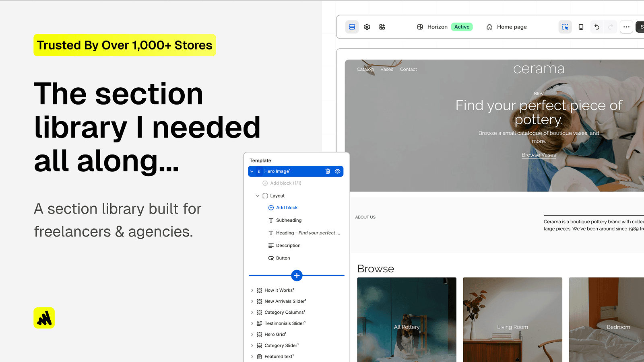This screenshot has height=362, width=644.
Task: Click the Horizon theme name
Action: click(438, 27)
